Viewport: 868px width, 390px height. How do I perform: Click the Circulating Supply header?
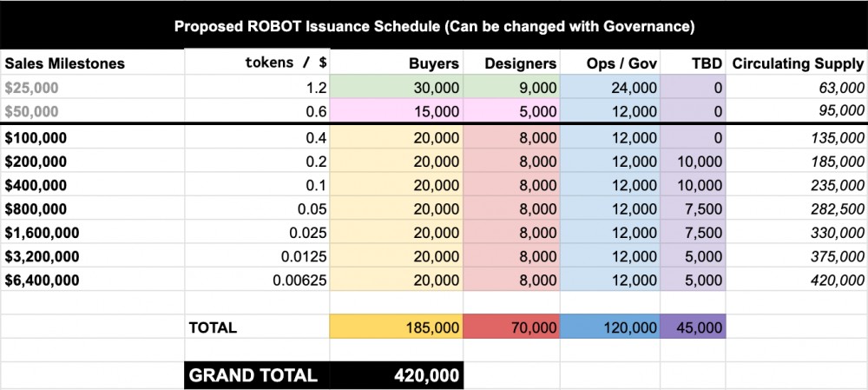click(x=798, y=63)
